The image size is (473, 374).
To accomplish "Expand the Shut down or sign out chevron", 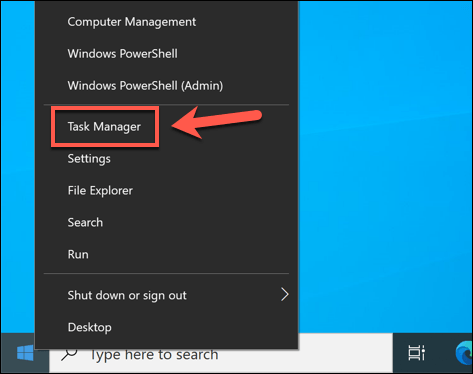I will pyautogui.click(x=284, y=295).
